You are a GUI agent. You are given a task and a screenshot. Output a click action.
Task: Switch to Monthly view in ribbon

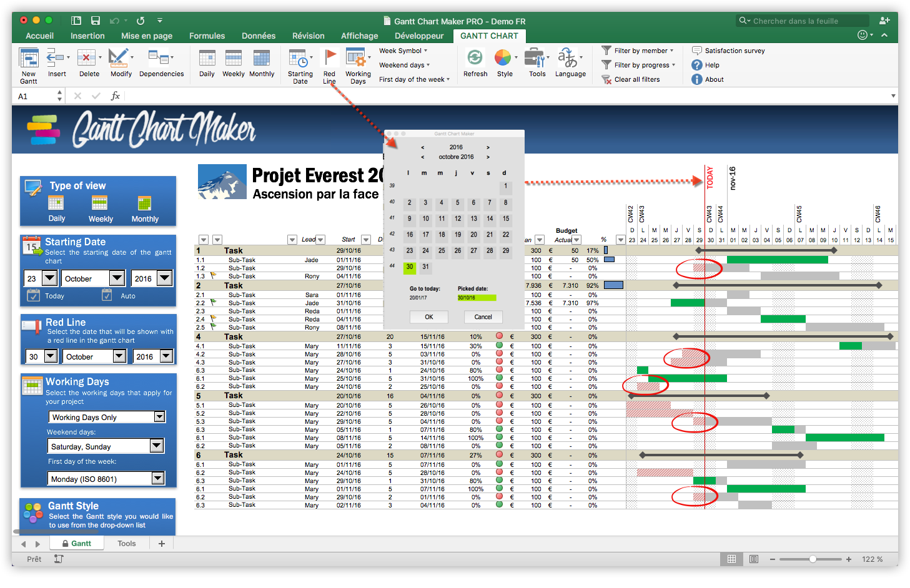pos(261,58)
